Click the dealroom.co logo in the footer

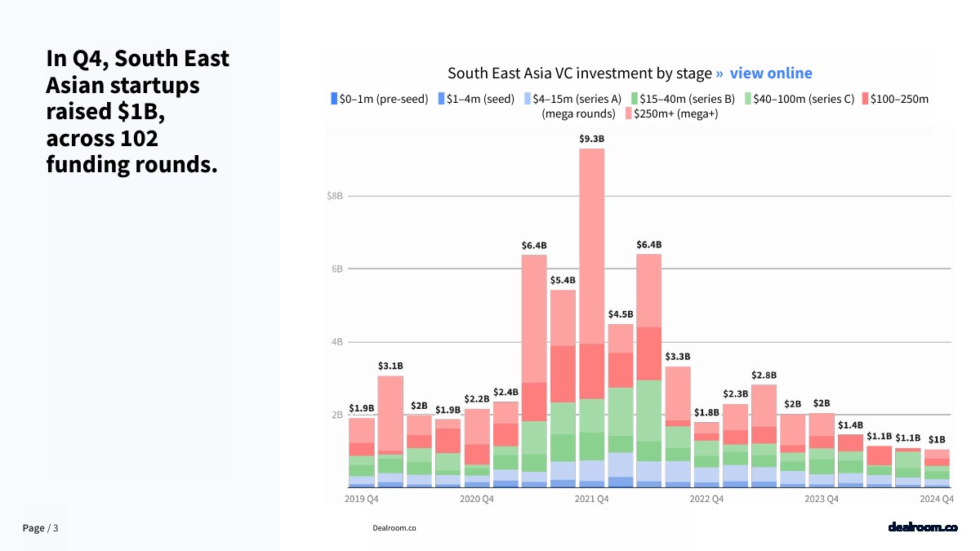coord(922,527)
